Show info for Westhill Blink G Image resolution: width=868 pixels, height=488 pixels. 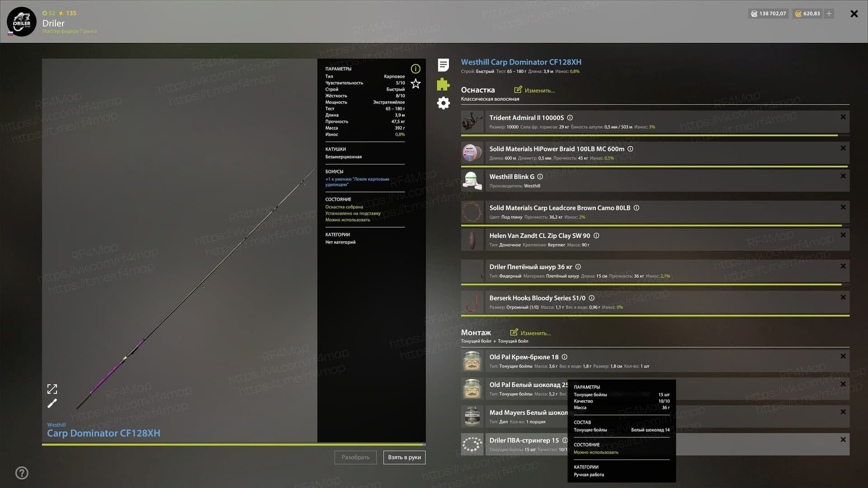pyautogui.click(x=540, y=177)
